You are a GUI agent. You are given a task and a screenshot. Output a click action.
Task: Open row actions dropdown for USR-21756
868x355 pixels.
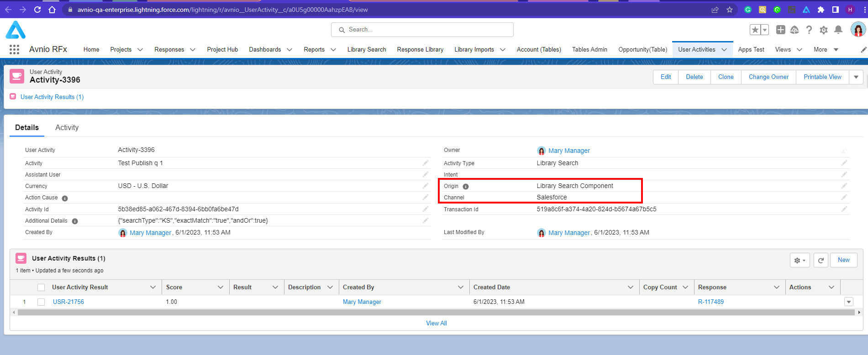tap(848, 302)
